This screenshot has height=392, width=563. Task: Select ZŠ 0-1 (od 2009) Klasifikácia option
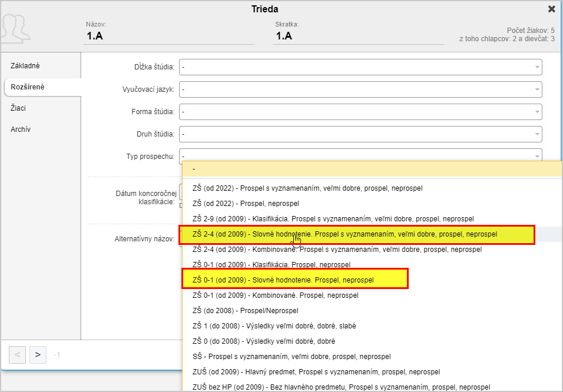pos(372,264)
